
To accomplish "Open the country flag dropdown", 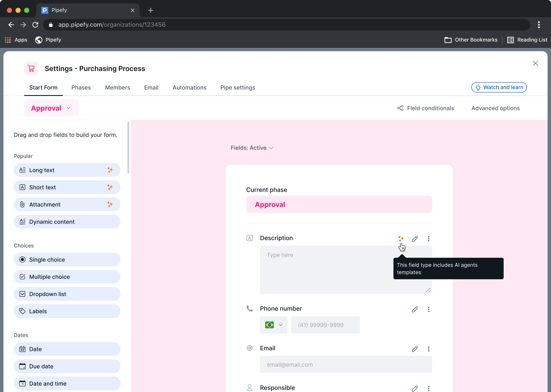I will click(x=273, y=325).
